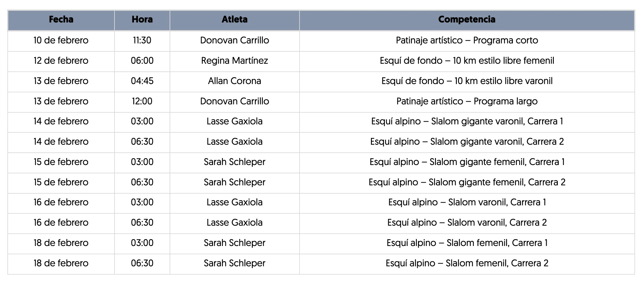
Task: Select "Patinaje artístico – Programa corto" cell
Action: 467,40
